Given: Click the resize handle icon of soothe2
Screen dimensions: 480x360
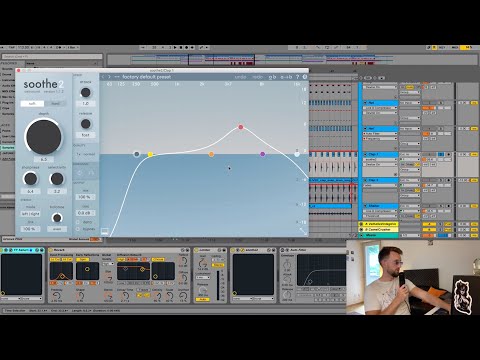Looking at the screenshot, I should click(x=303, y=231).
